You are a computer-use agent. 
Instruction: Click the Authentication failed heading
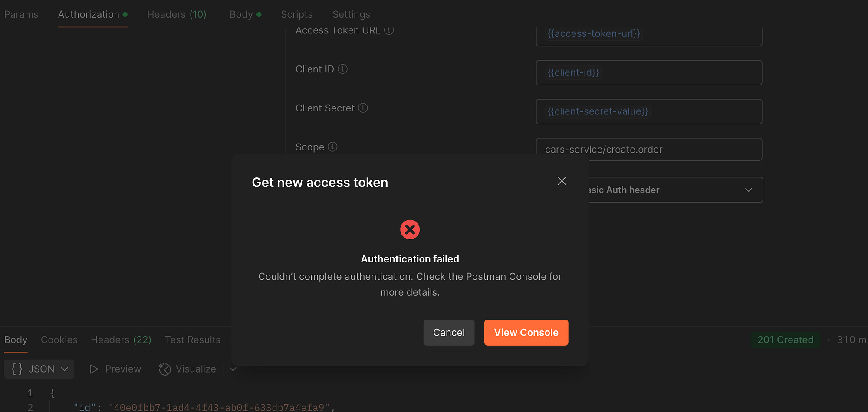point(410,259)
